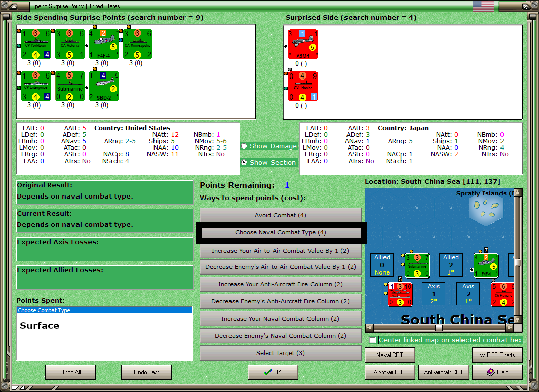
Task: Open the Naval CRT chart
Action: pyautogui.click(x=390, y=355)
